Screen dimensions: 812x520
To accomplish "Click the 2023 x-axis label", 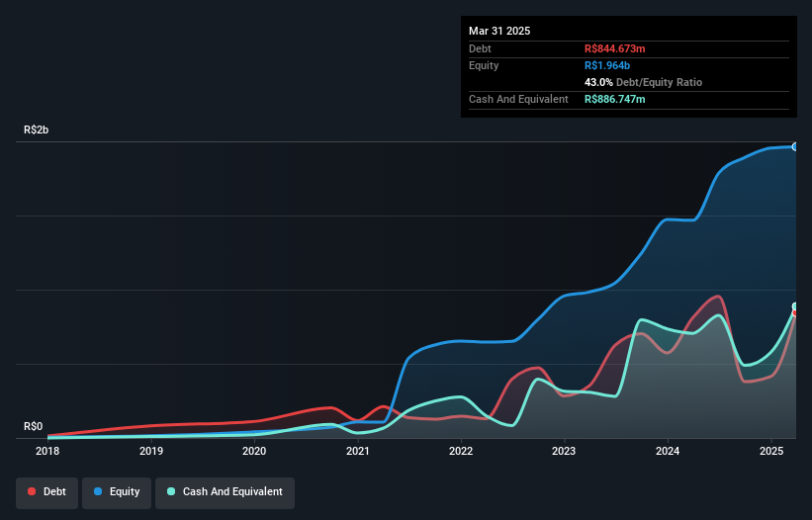I will pos(564,451).
